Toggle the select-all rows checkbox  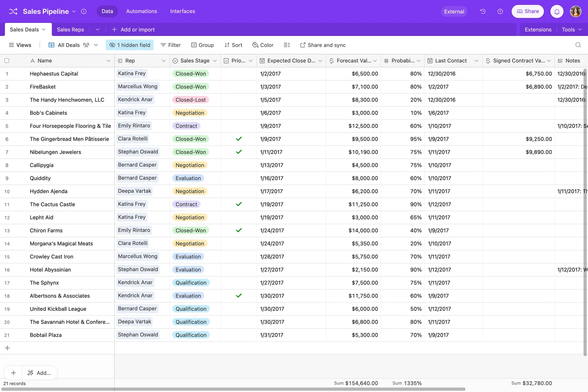(7, 60)
